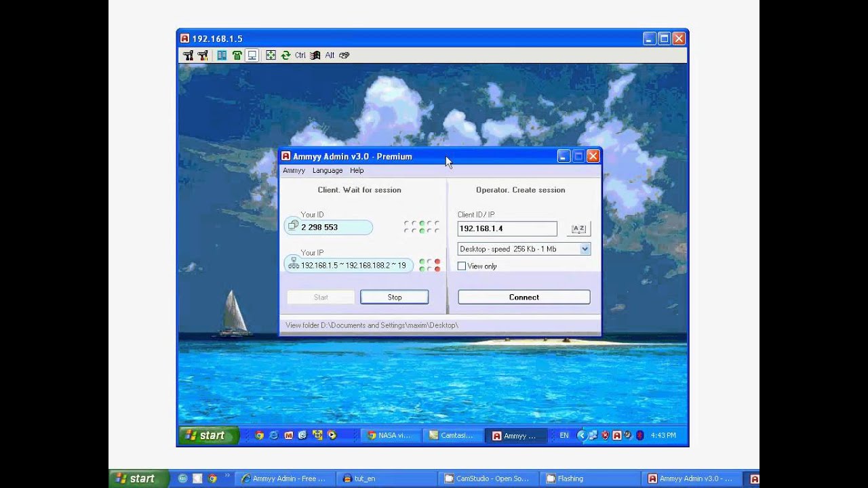Click Ammyy icon in 192.168.1.5 title bar
Screen dimensions: 868x488
pyautogui.click(x=184, y=39)
